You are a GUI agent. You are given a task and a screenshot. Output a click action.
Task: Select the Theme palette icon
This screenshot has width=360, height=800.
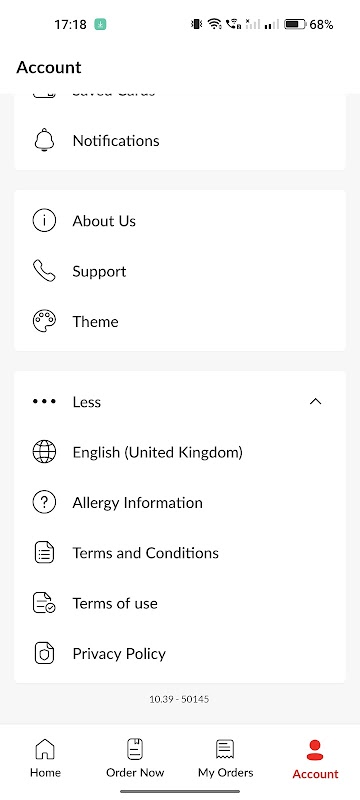tap(44, 321)
